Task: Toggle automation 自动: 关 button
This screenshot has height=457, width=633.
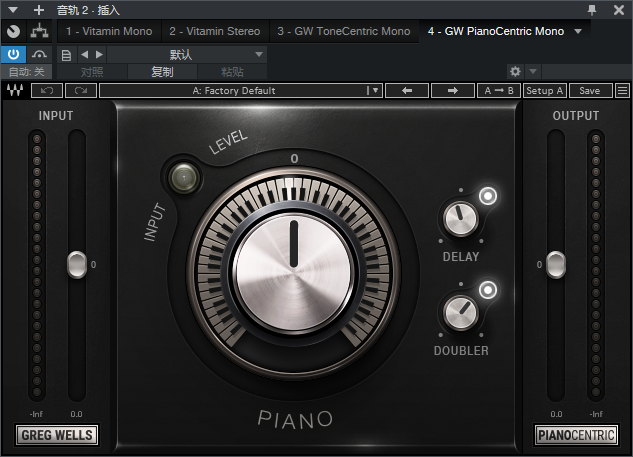Action: [26, 72]
